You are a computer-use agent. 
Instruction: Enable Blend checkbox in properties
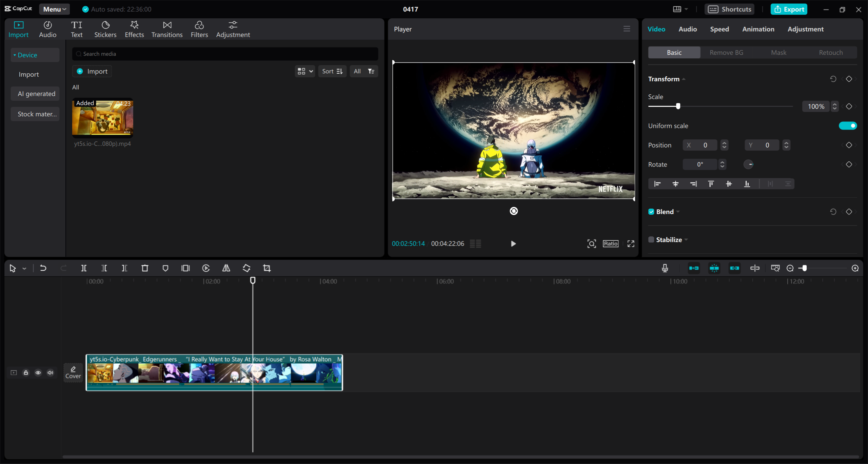click(x=651, y=211)
